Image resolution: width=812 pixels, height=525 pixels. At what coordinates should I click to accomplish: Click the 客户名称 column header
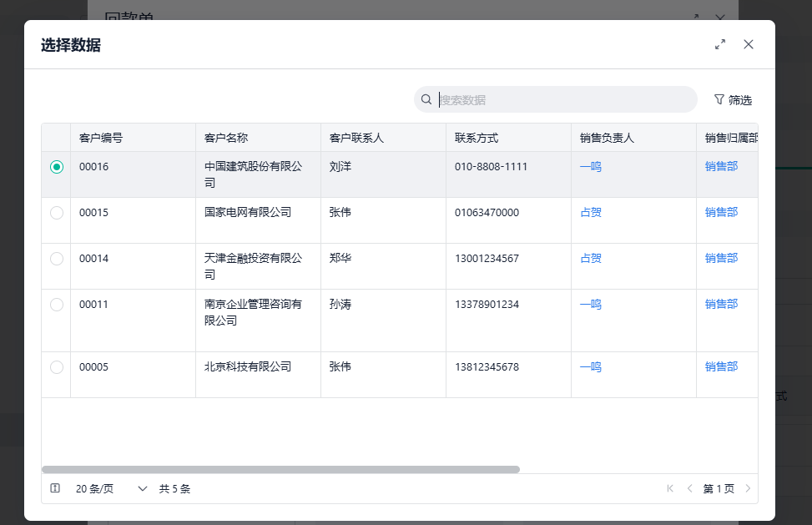coord(226,138)
